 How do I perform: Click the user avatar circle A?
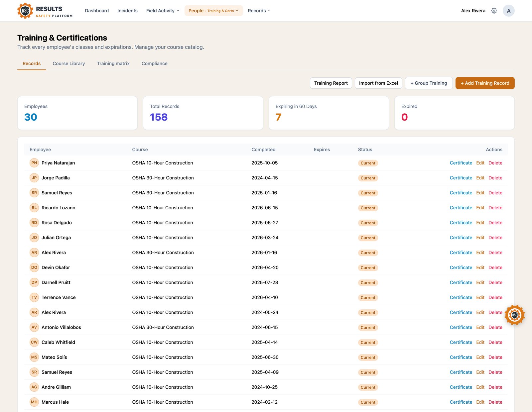pos(508,11)
